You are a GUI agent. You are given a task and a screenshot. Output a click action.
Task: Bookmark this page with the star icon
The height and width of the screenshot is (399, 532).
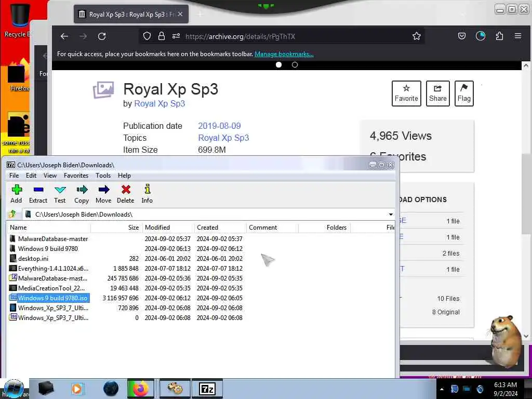point(417,36)
